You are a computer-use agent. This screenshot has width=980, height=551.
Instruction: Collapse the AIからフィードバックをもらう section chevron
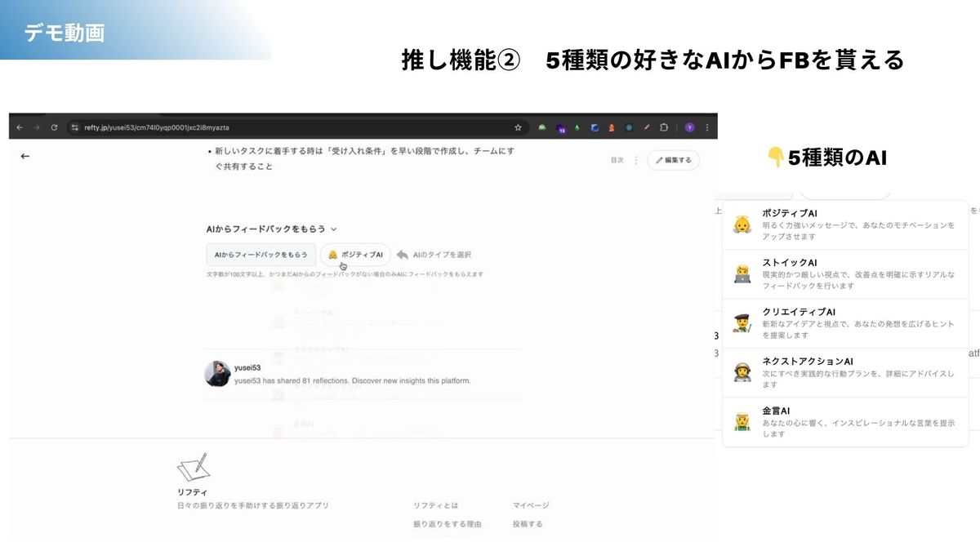(334, 230)
